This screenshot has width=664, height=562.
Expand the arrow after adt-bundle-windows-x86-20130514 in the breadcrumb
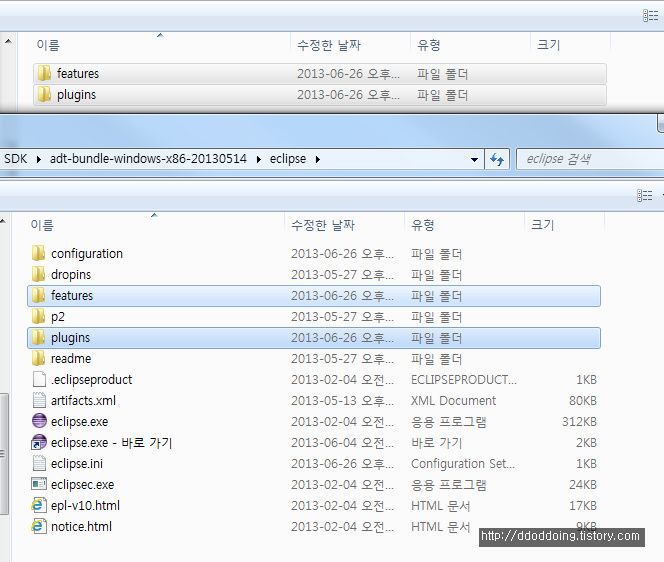click(259, 159)
